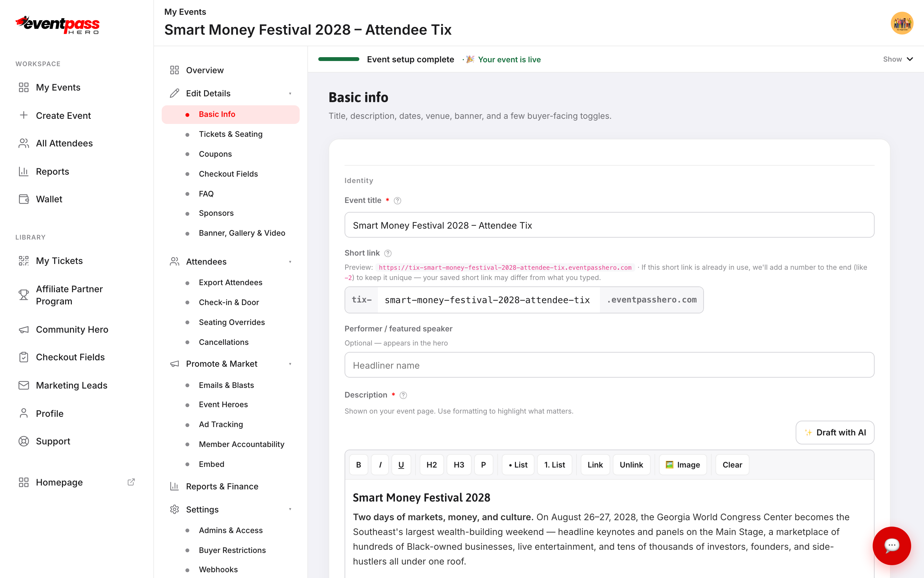Open help tooltip beside Short link

pyautogui.click(x=388, y=253)
